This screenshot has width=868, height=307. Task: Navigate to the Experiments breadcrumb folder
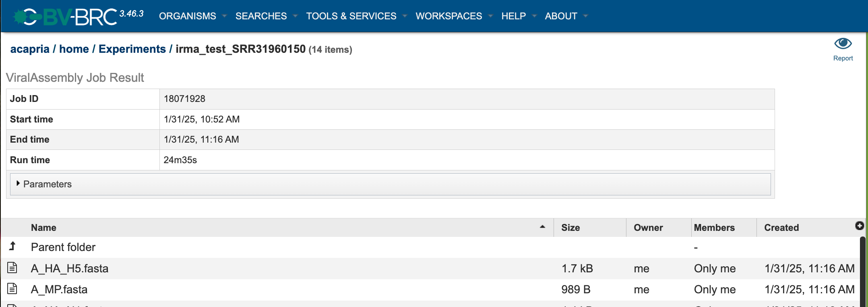132,49
